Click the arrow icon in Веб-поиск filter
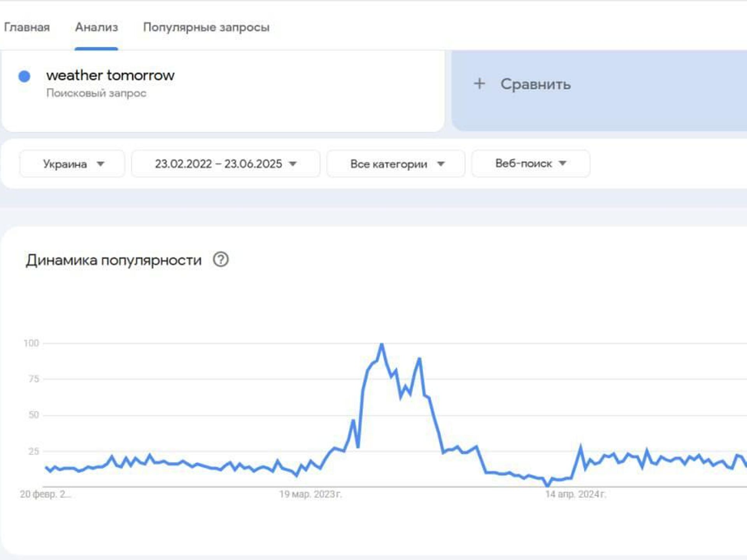 (562, 163)
